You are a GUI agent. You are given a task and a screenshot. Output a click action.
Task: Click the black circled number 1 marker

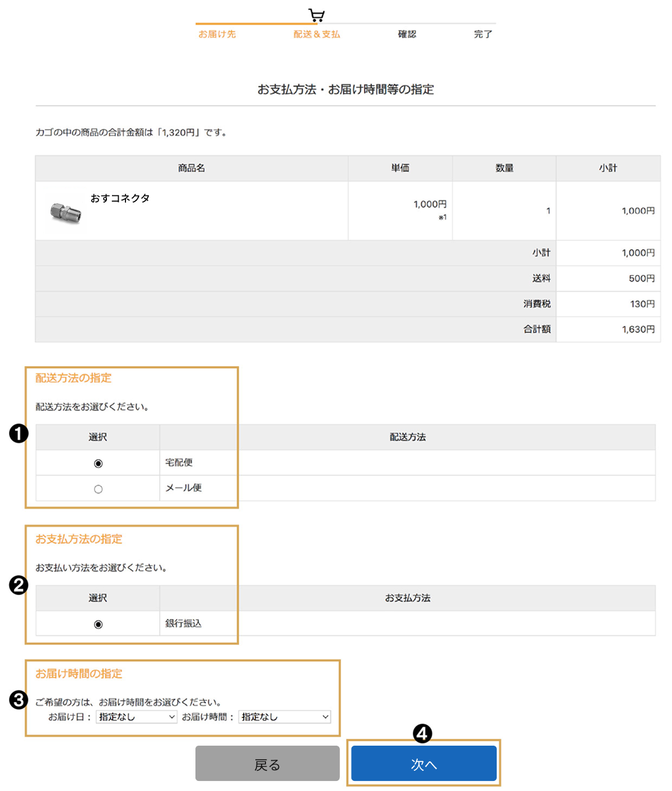coord(18,433)
